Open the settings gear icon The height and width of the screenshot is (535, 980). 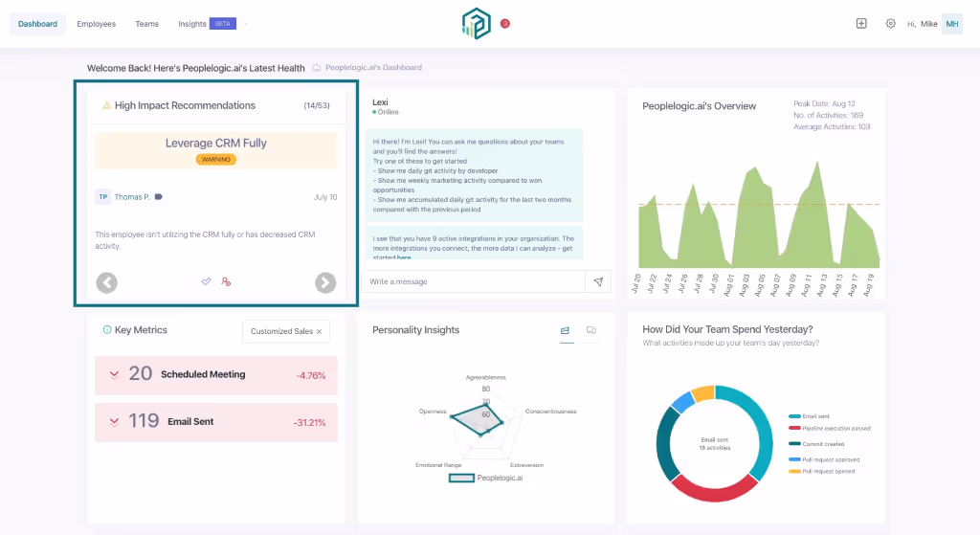[x=891, y=24]
